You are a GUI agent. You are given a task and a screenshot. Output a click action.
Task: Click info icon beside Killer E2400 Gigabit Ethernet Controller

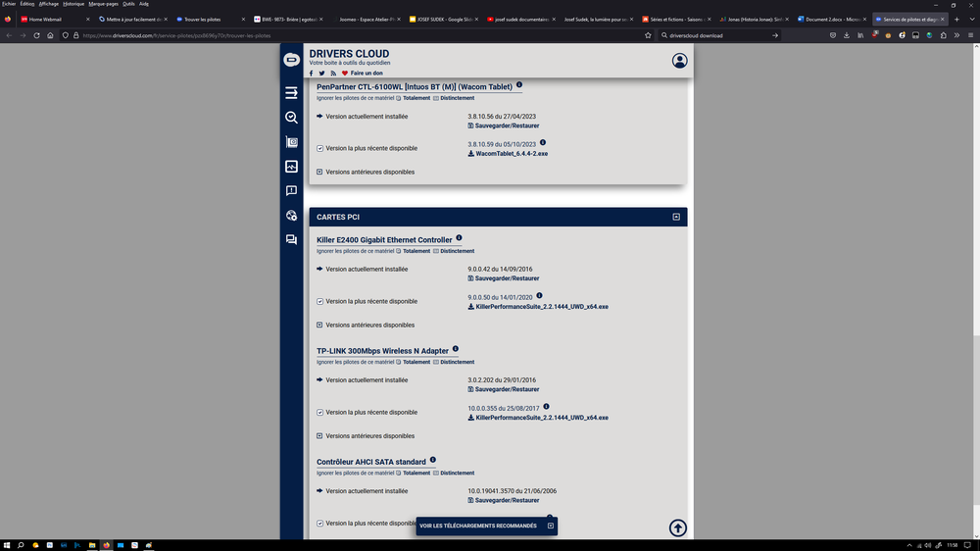(459, 238)
